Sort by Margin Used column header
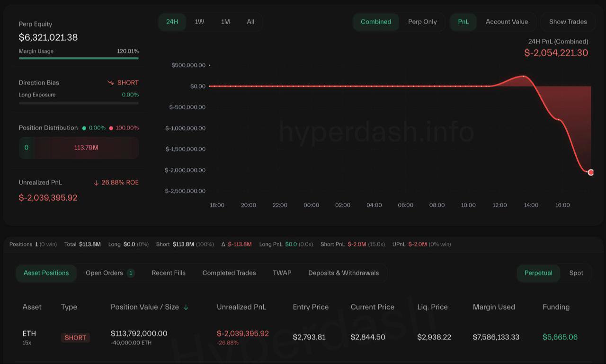The height and width of the screenshot is (364, 606). click(494, 307)
